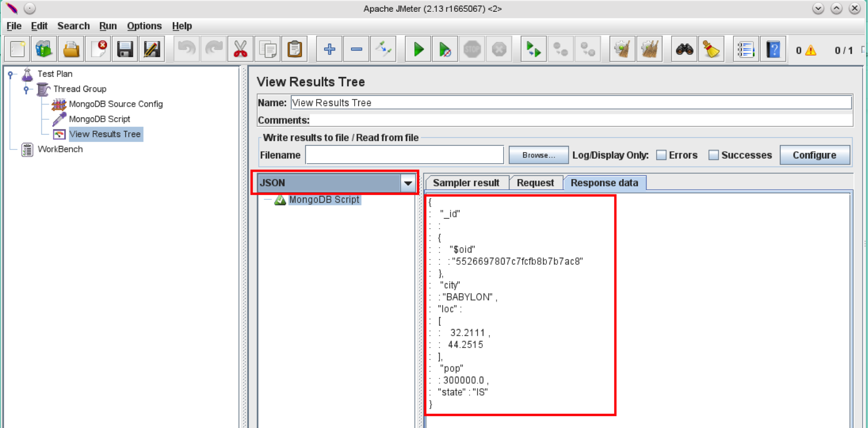Click the Close test plan icon
The image size is (868, 428).
(x=98, y=49)
